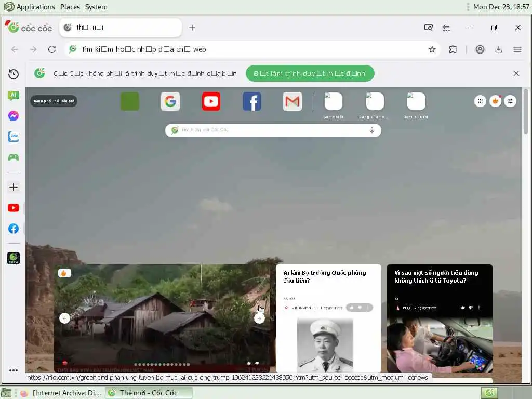532x399 pixels.
Task: Go back to the previous page
Action: pyautogui.click(x=15, y=49)
